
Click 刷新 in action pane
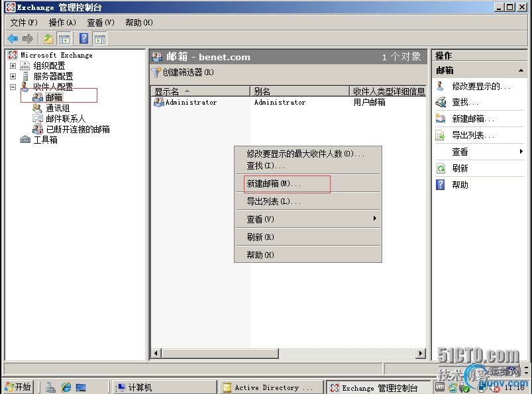[460, 168]
